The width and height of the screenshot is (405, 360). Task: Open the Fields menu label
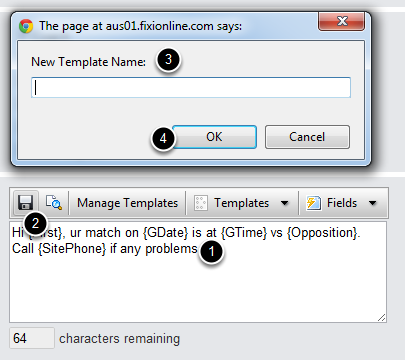point(342,203)
